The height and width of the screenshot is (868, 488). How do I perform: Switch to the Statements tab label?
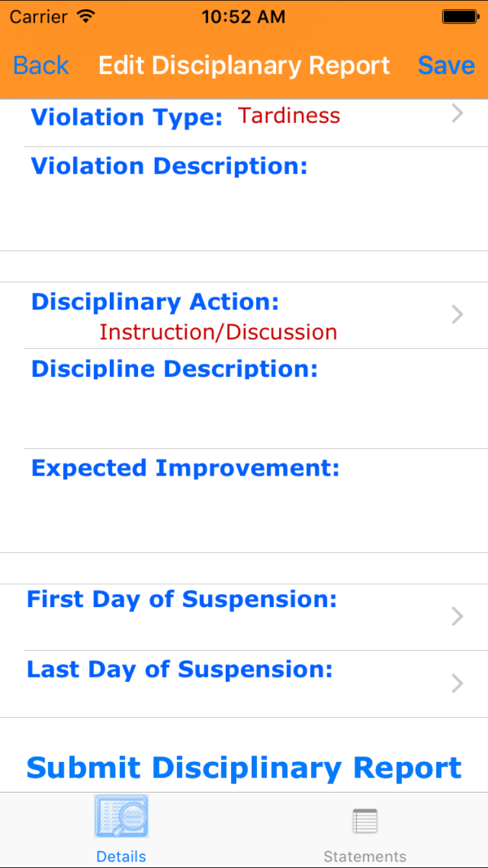click(365, 856)
